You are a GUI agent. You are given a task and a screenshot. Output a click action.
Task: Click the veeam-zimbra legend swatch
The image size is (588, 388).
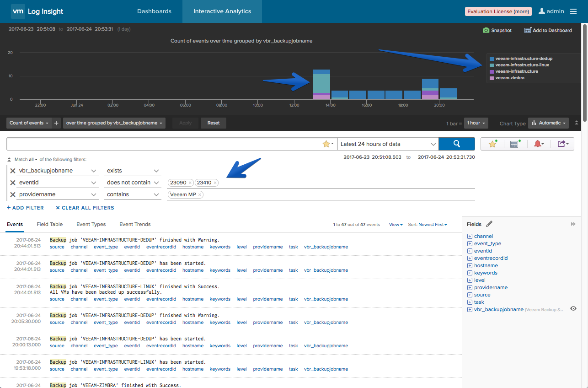point(492,78)
